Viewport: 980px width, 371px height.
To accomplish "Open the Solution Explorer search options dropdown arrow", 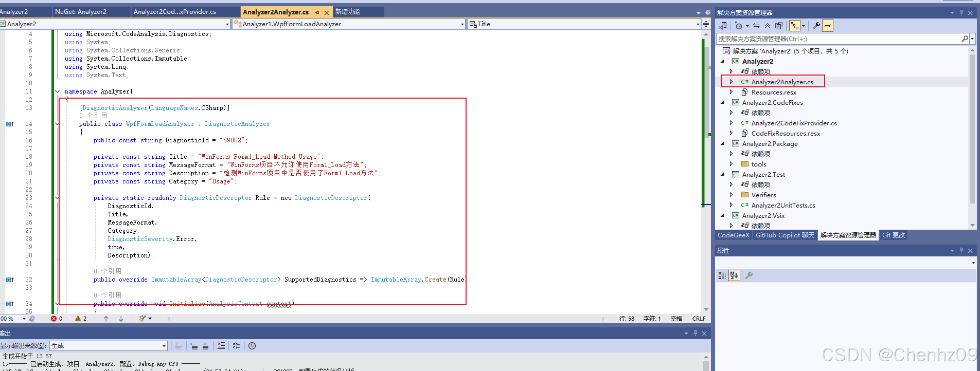I will [972, 39].
